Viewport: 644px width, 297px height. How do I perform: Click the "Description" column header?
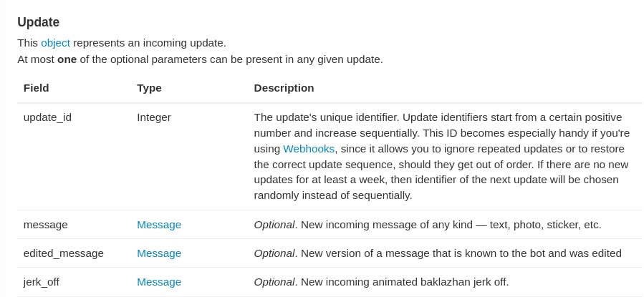(284, 88)
